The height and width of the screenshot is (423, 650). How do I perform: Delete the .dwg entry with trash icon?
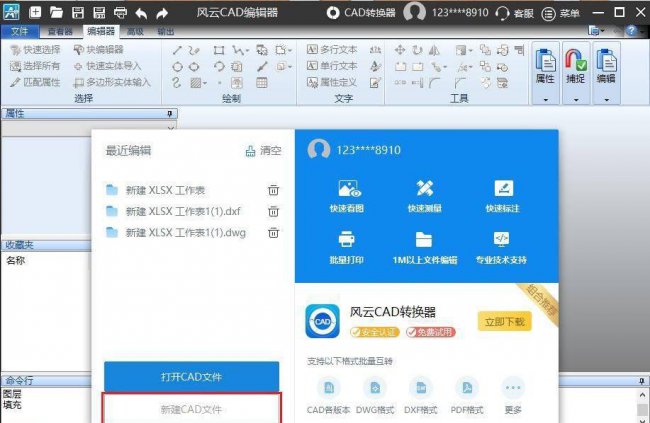pyautogui.click(x=273, y=232)
